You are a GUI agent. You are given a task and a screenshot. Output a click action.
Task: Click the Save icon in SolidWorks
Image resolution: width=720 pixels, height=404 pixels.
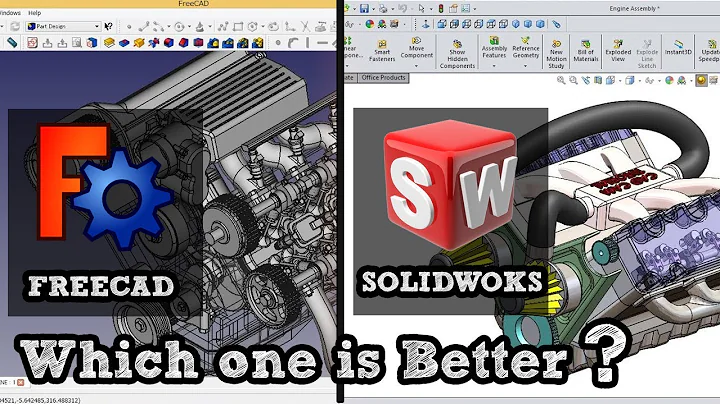pos(364,9)
